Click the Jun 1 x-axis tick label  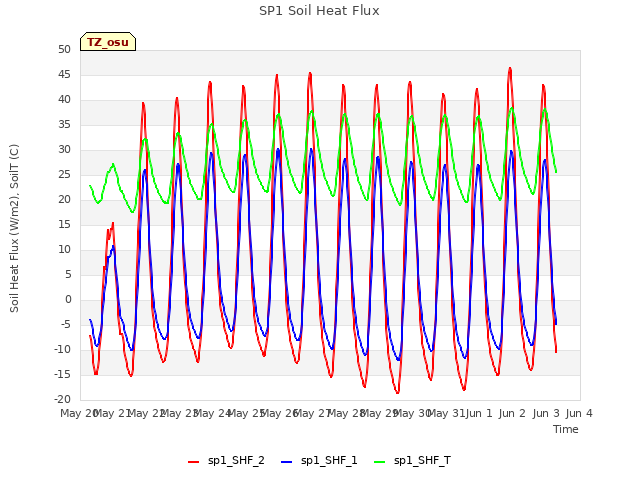[x=479, y=413]
